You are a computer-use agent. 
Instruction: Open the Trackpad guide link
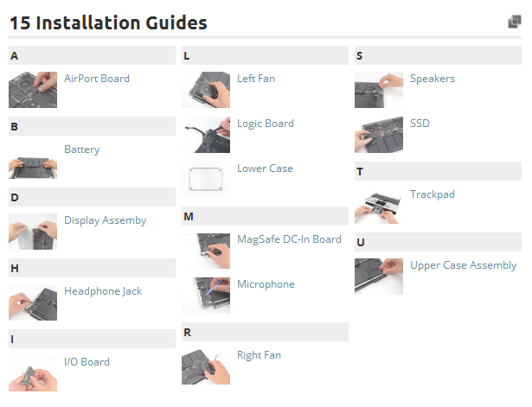(x=433, y=194)
